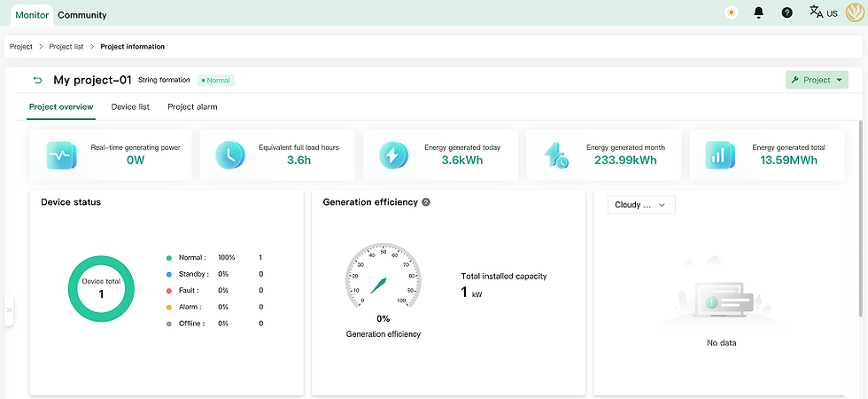Go to Project list in the breadcrumb
This screenshot has width=868, height=399.
(66, 46)
